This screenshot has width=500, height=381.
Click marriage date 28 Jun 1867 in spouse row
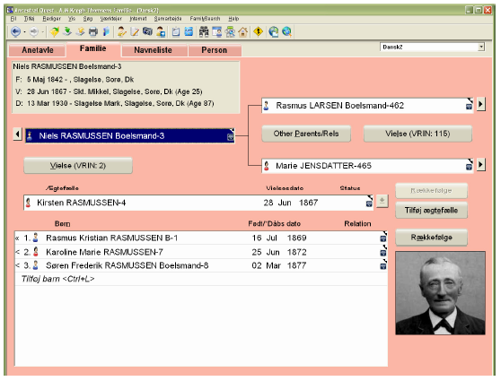pyautogui.click(x=291, y=203)
